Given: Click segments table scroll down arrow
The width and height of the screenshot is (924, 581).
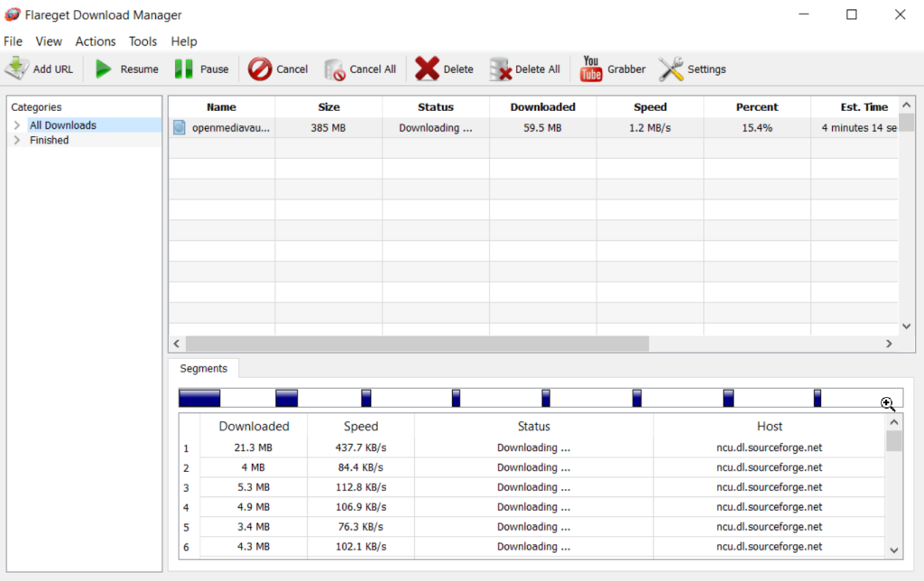Looking at the screenshot, I should point(894,549).
